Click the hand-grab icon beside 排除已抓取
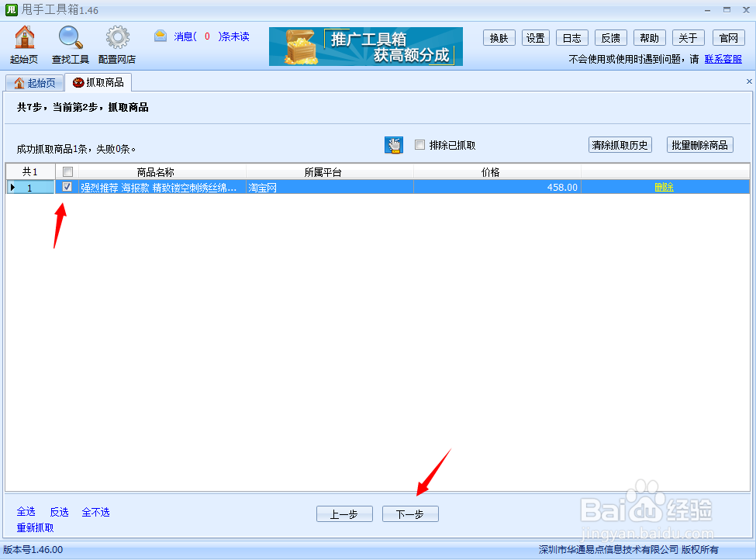The width and height of the screenshot is (756, 560). pyautogui.click(x=394, y=145)
